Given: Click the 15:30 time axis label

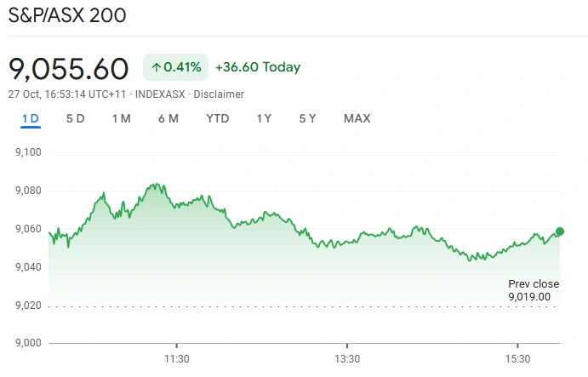Looking at the screenshot, I should coord(517,358).
